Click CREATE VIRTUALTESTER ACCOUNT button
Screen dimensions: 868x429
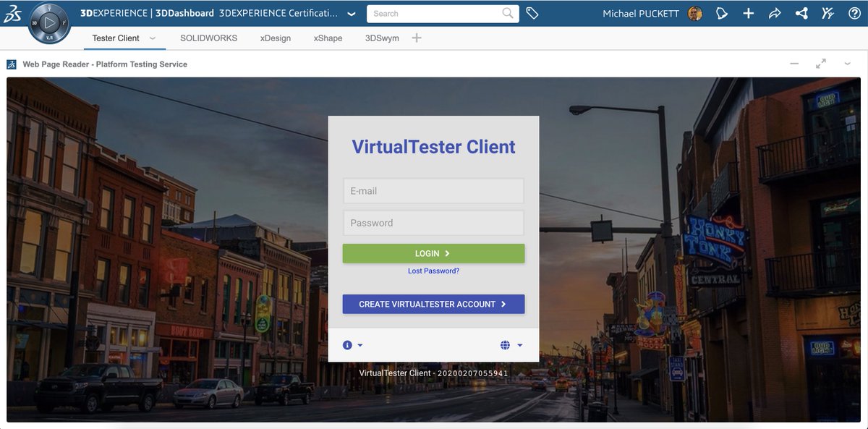[433, 304]
